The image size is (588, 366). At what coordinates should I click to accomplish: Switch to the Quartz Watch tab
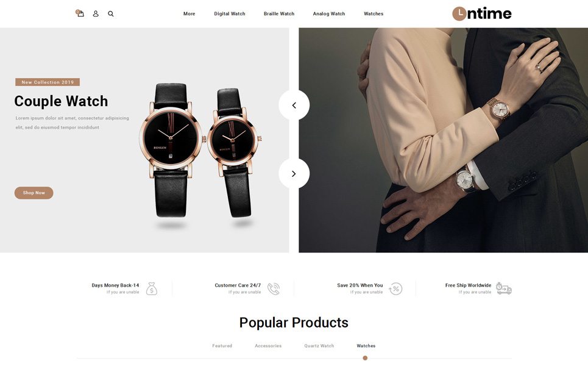click(319, 346)
